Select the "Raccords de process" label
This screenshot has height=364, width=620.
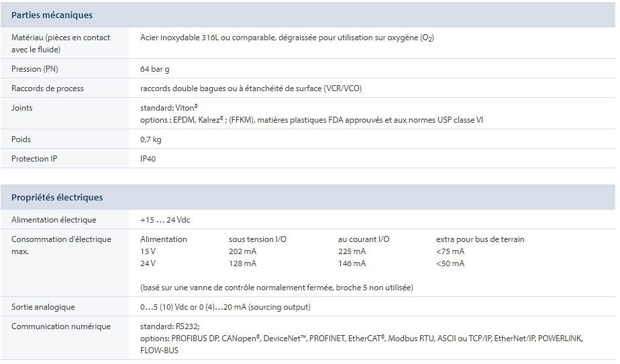47,88
